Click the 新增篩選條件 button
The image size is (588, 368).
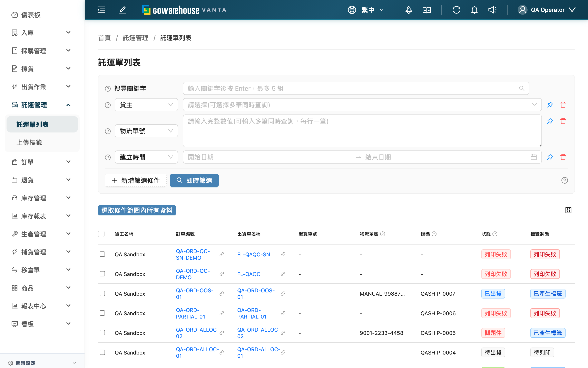136,180
